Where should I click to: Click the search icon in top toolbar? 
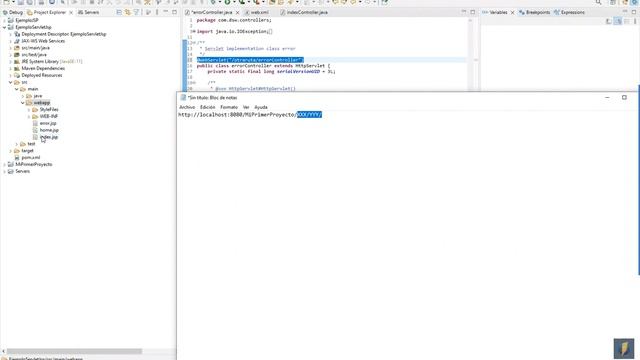[x=598, y=2]
